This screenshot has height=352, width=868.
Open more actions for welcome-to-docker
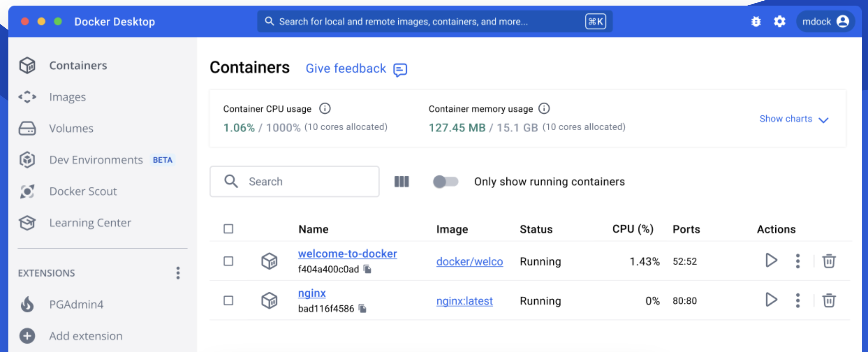(x=798, y=261)
